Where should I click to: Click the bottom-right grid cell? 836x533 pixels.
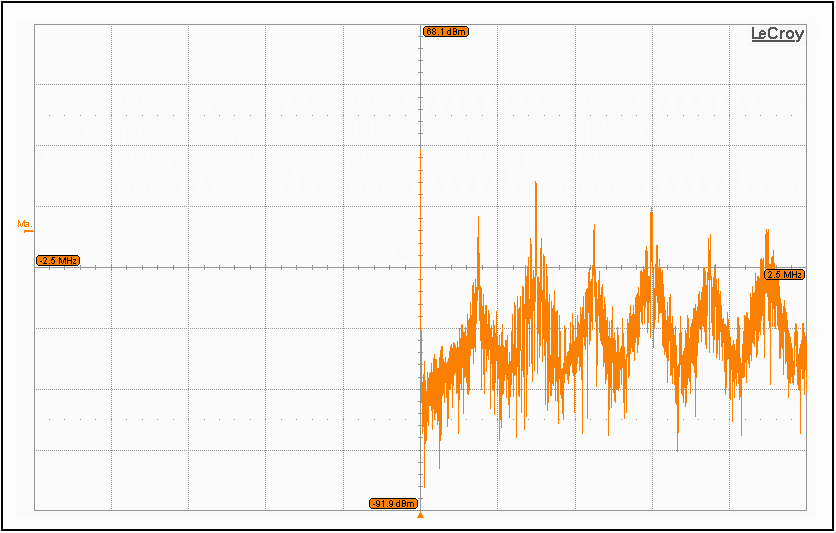(768, 480)
